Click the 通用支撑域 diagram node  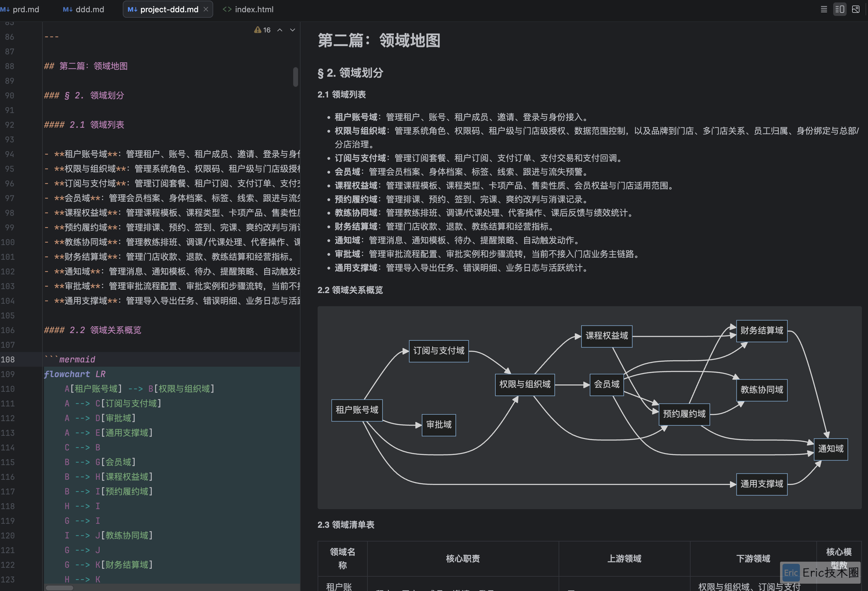click(x=762, y=484)
